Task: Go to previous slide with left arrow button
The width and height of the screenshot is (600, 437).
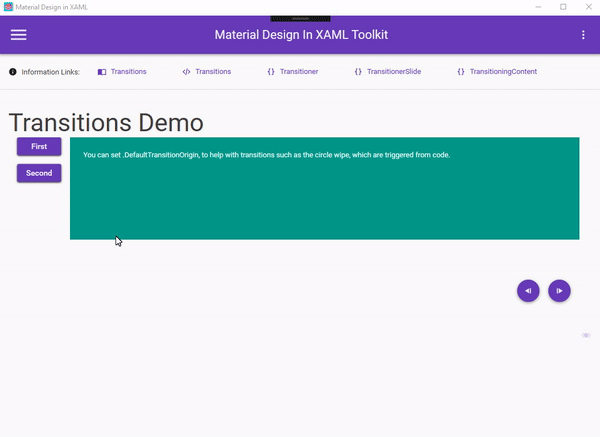Action: (x=528, y=291)
